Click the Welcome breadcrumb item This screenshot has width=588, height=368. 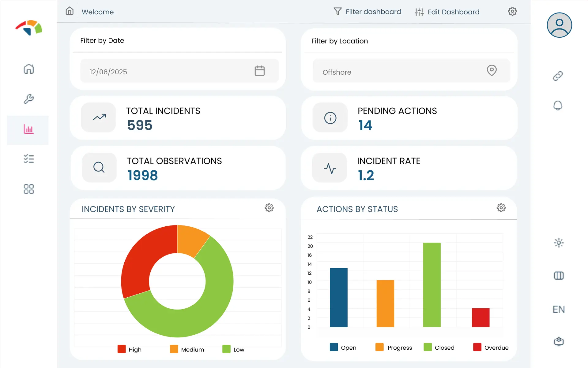pyautogui.click(x=98, y=12)
